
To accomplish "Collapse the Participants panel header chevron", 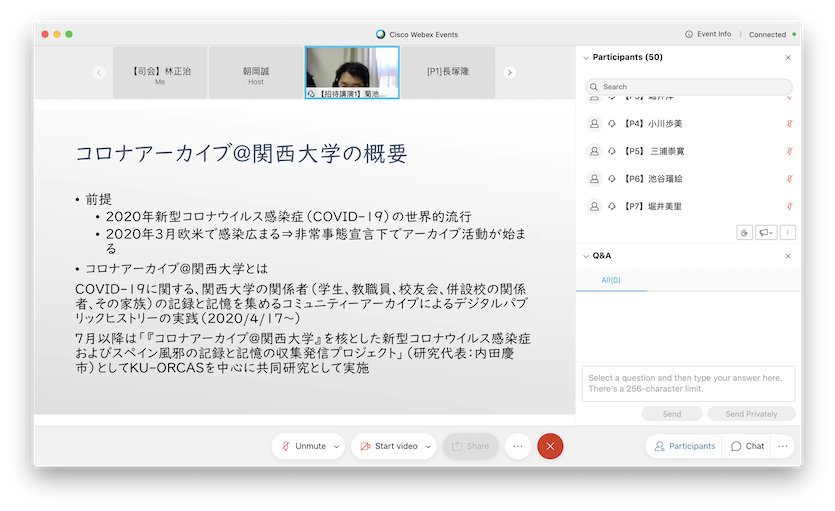I will point(585,58).
